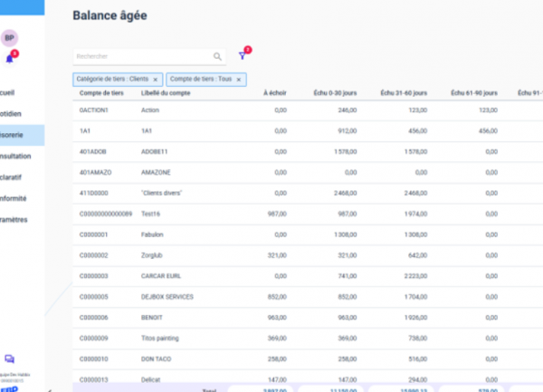Viewport: 543px width, 392px height.
Task: Select the C0000005 account row
Action: coord(308,297)
